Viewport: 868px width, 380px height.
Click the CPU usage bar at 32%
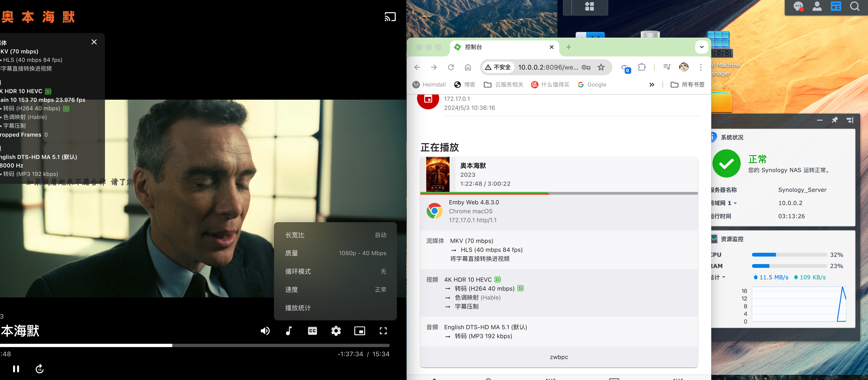789,255
